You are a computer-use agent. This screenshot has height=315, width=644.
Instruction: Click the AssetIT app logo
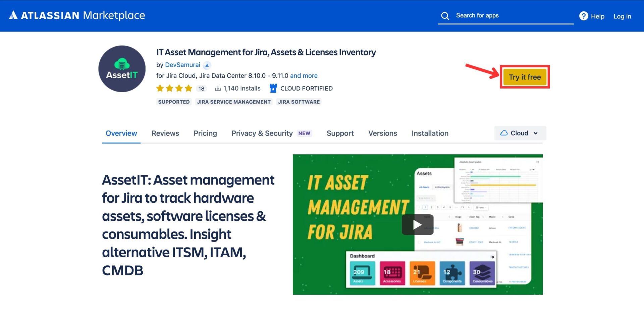(x=122, y=69)
